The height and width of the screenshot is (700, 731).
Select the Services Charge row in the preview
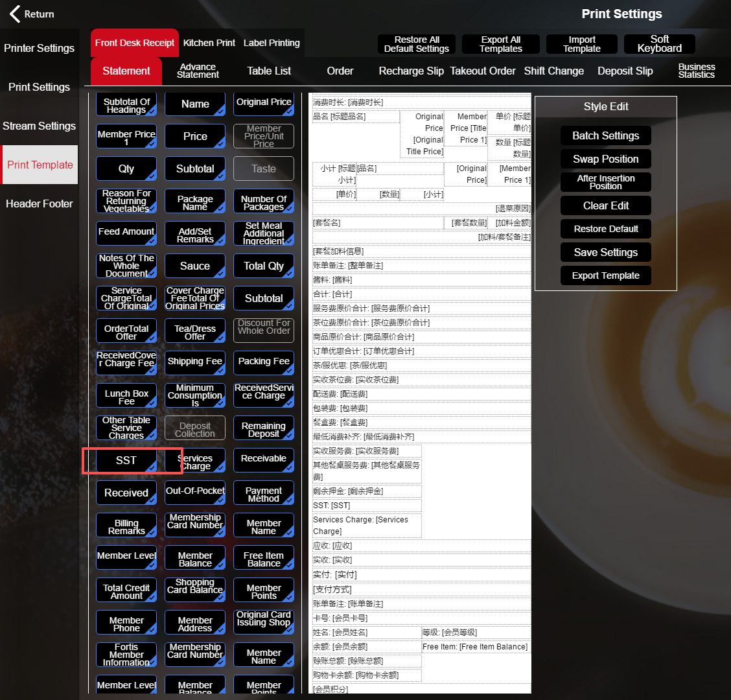366,525
